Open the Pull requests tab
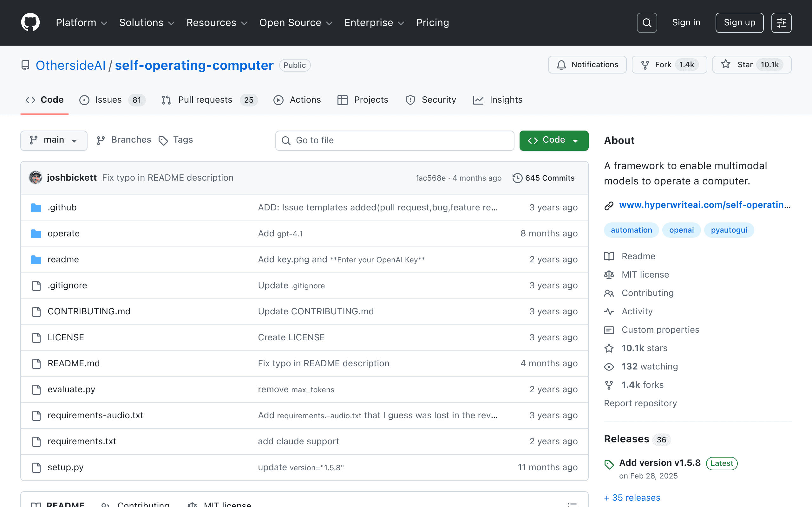812x507 pixels. click(x=209, y=100)
